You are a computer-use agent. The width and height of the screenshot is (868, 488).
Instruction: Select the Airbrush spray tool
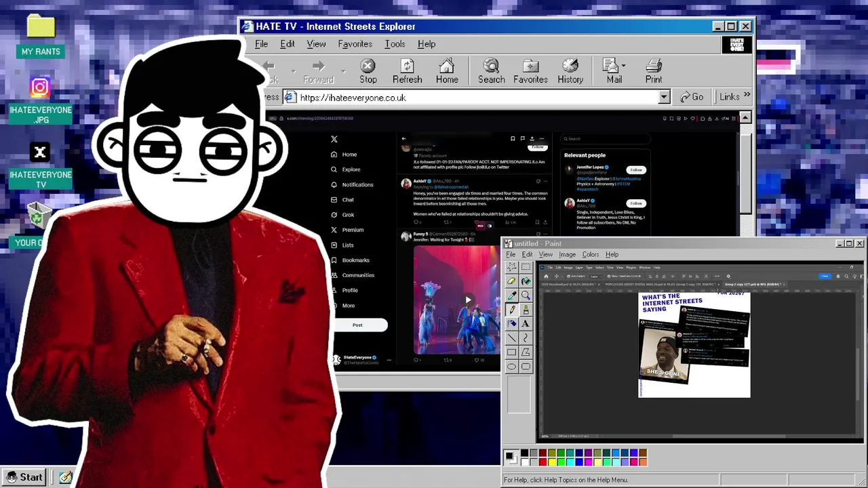point(512,324)
